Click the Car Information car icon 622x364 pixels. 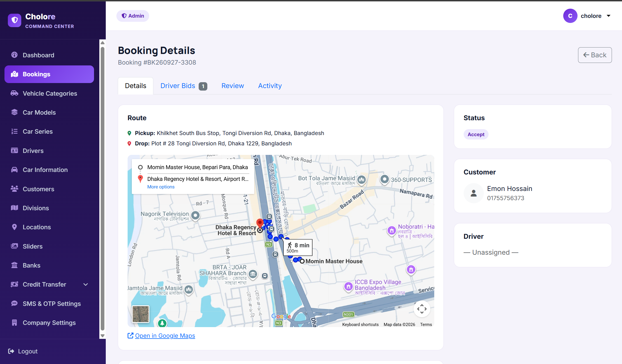[15, 170]
